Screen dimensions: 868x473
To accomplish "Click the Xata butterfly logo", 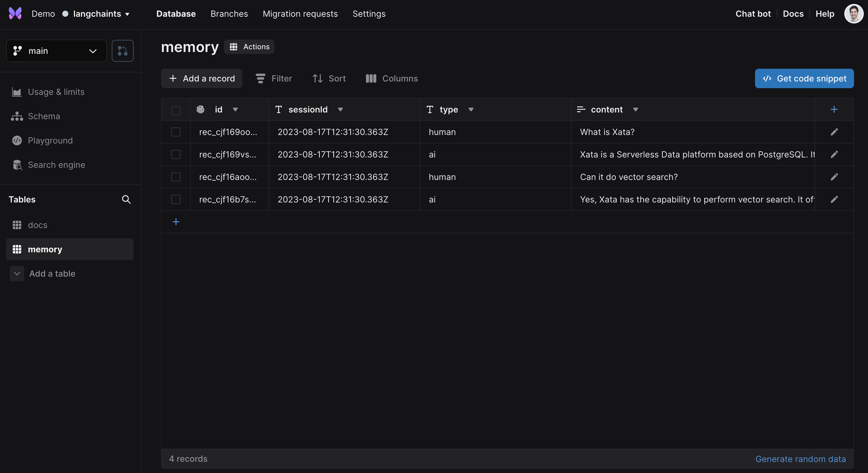I will click(x=15, y=13).
